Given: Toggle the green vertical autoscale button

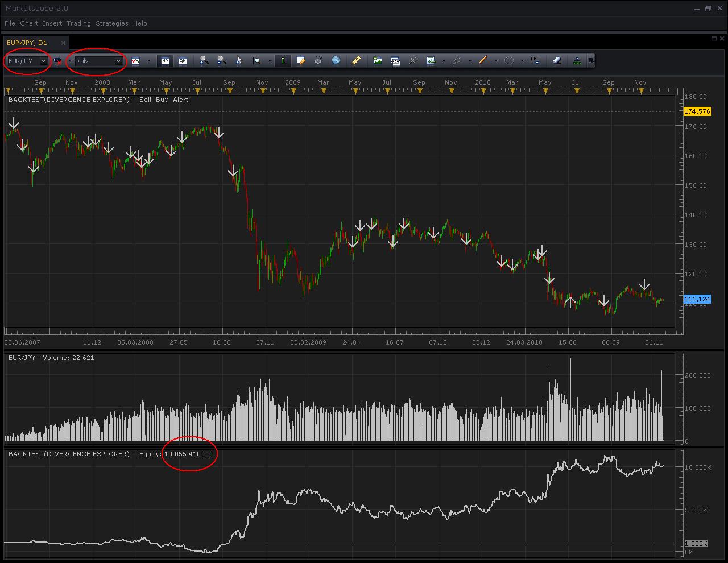Looking at the screenshot, I should tap(283, 61).
